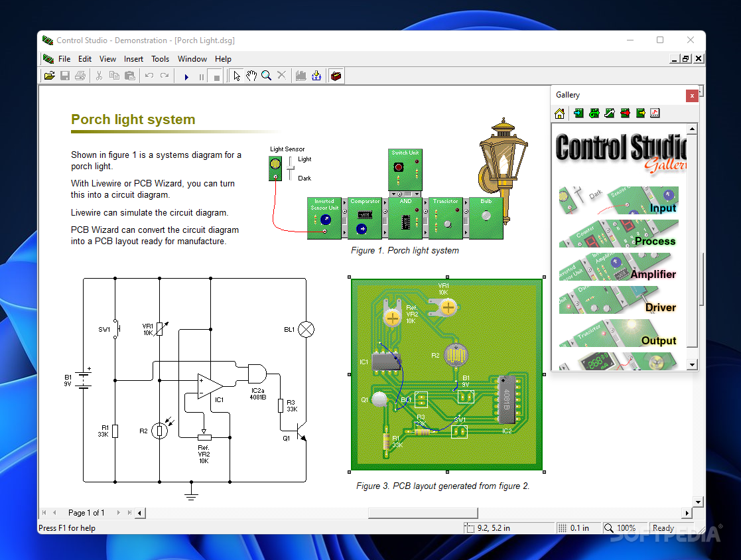Select the Driver gallery category
Image resolution: width=741 pixels, height=560 pixels.
(618, 300)
